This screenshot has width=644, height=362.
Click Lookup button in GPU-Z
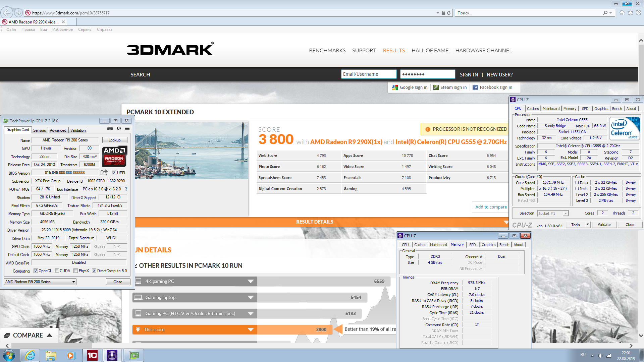114,140
